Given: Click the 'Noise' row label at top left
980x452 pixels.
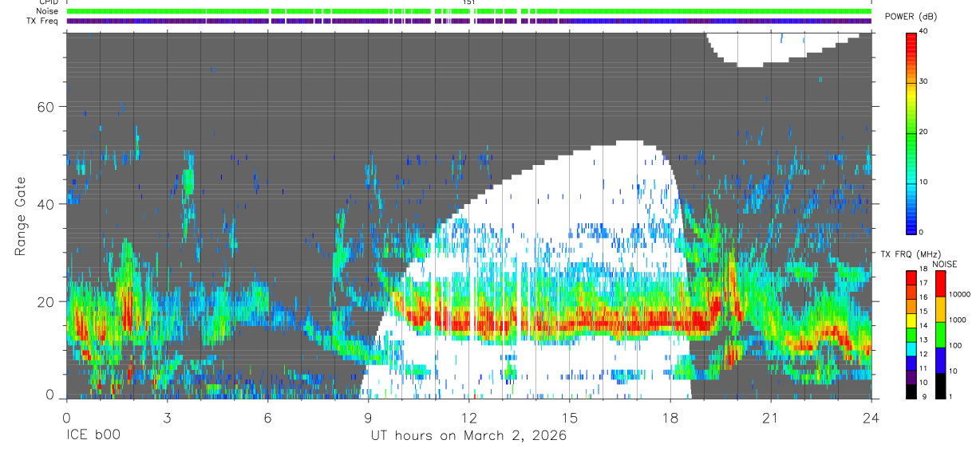Looking at the screenshot, I should coord(47,11).
